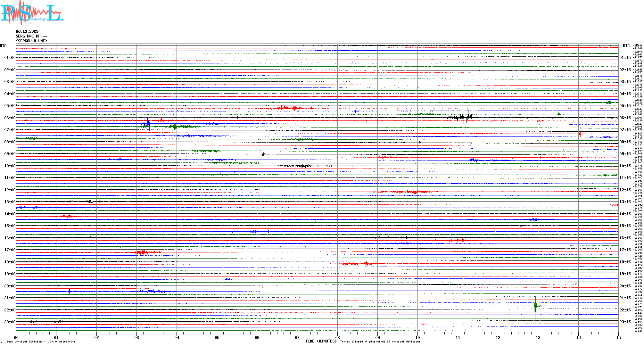Click the UTC label at top right
Viewport: 644px width, 346px height.
pos(626,46)
